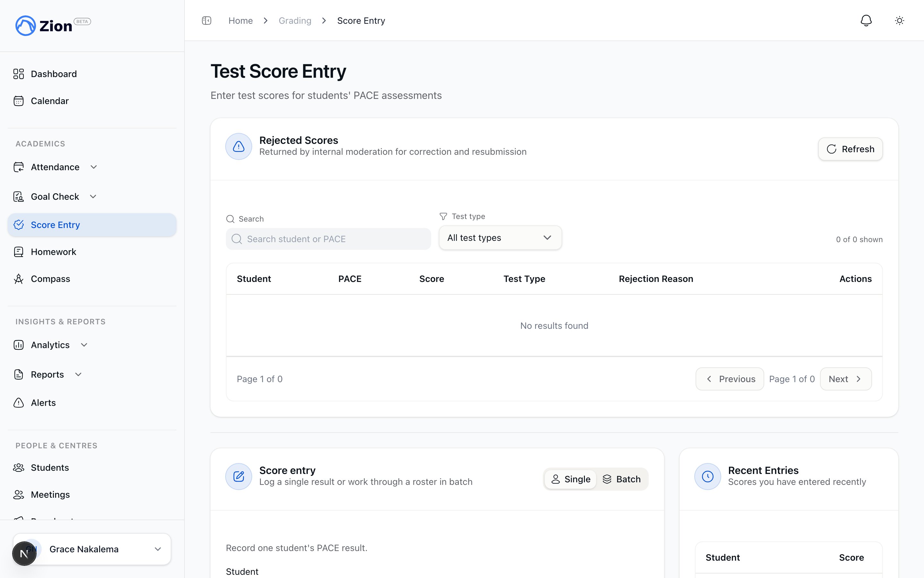
Task: Go to Next page
Action: tap(846, 379)
